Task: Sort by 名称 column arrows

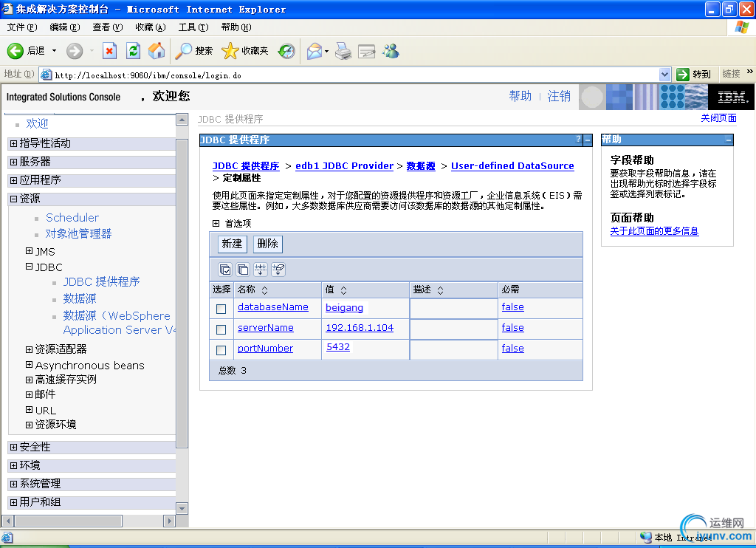Action: coord(264,290)
